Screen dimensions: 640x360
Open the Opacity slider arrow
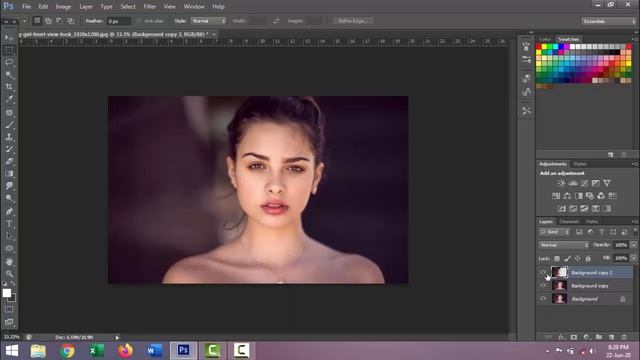(633, 245)
